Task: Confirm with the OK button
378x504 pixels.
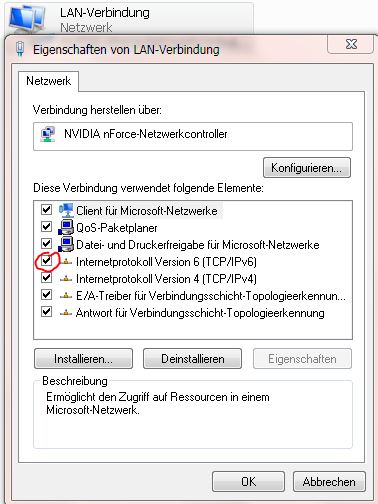Action: [248, 482]
